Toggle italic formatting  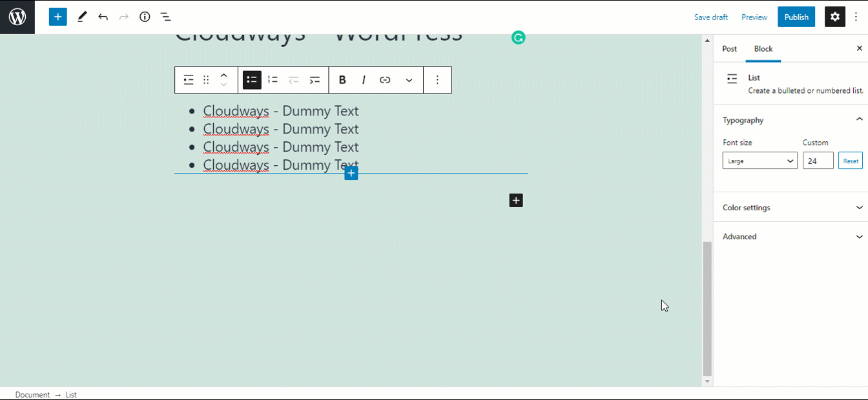364,80
